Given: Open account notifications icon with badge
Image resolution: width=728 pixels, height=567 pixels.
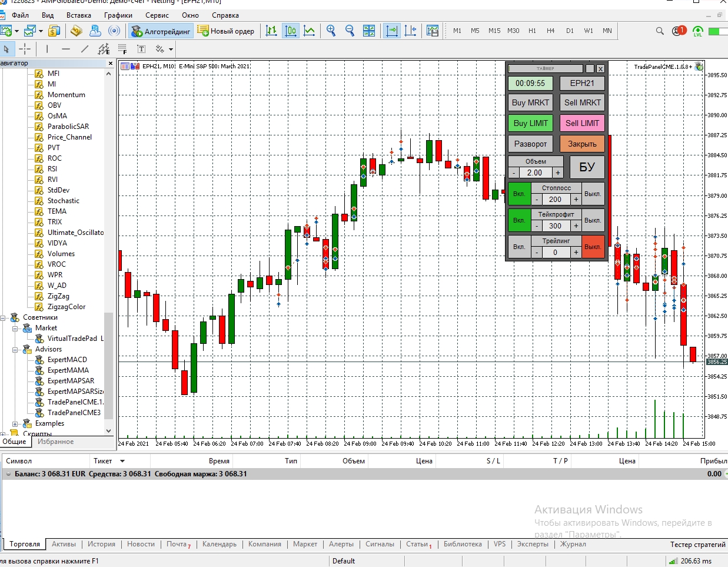Looking at the screenshot, I should pyautogui.click(x=678, y=31).
